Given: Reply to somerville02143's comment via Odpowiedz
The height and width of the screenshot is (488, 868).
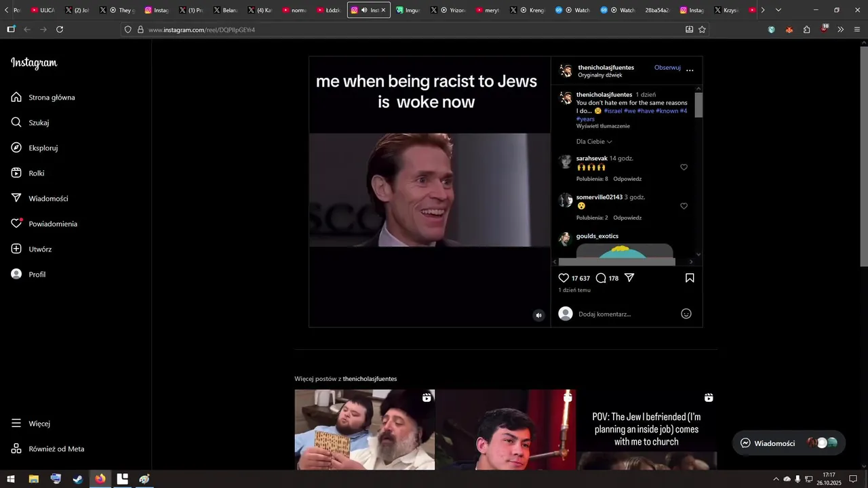Looking at the screenshot, I should tap(627, 218).
